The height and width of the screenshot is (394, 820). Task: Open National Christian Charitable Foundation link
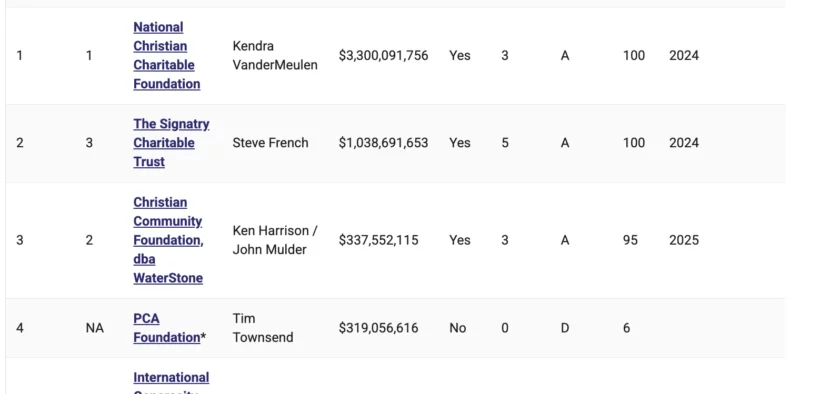(x=166, y=55)
